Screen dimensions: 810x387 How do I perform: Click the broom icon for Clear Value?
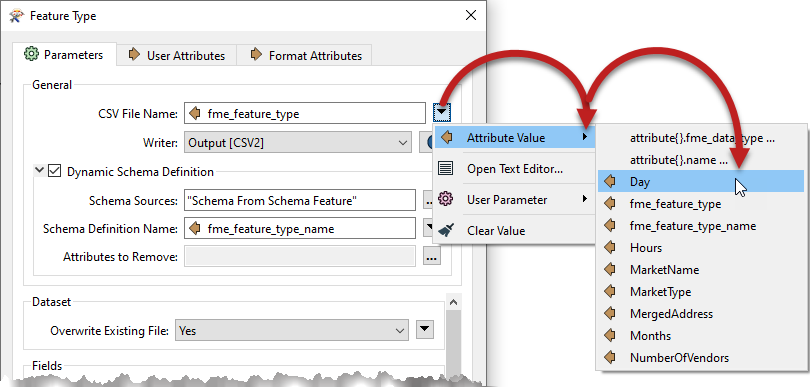445,230
